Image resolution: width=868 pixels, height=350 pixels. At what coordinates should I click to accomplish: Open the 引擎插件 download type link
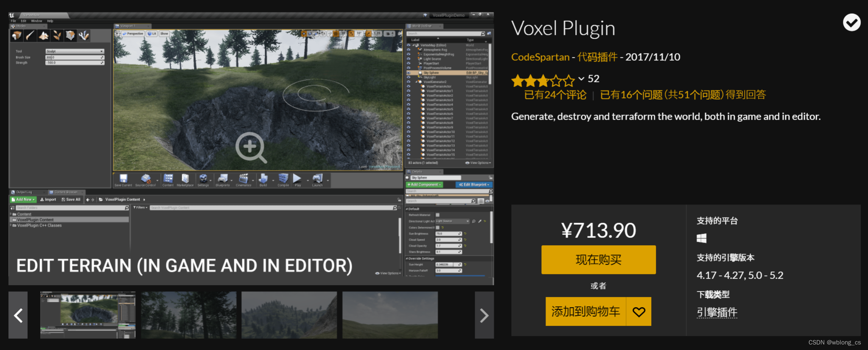(x=717, y=312)
